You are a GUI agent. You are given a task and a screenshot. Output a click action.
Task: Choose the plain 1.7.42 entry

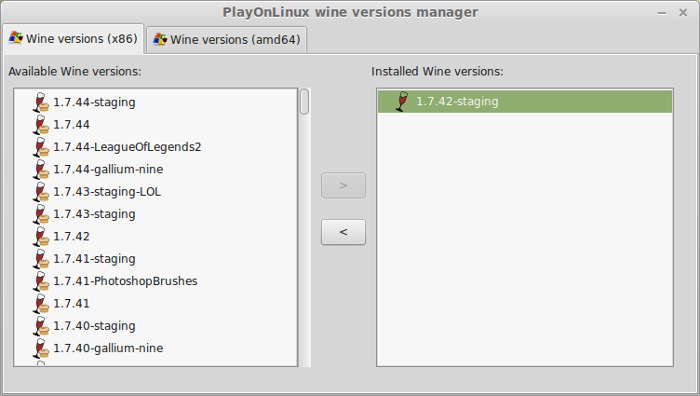(71, 236)
